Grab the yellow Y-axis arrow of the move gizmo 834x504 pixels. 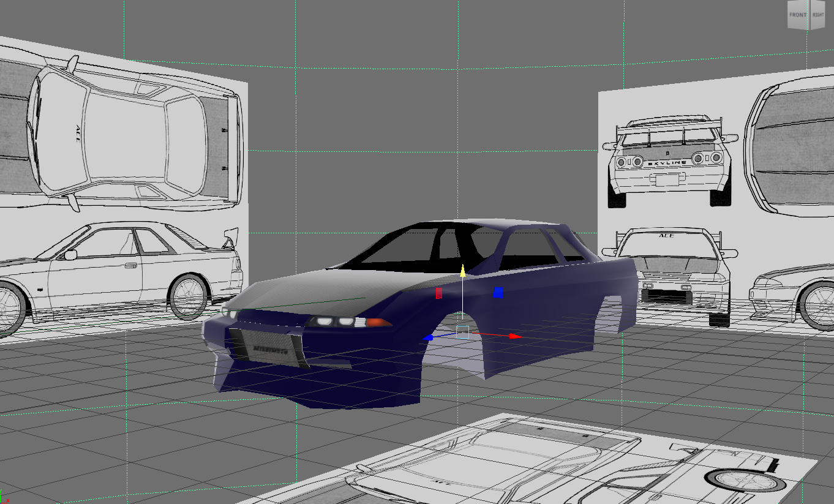463,271
